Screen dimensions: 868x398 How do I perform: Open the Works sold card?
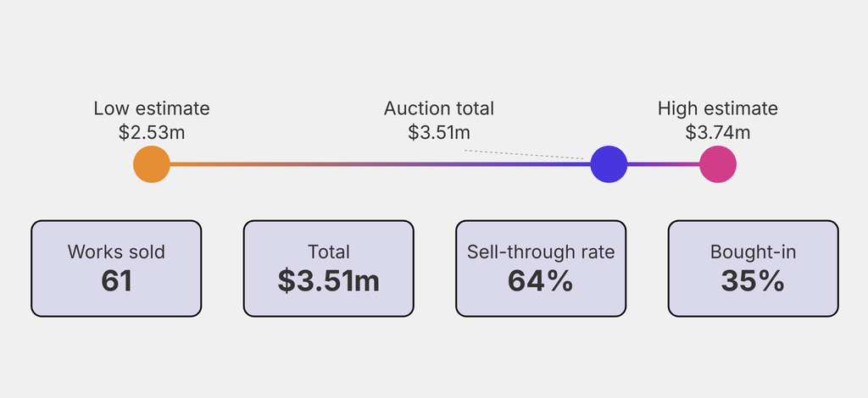click(x=116, y=268)
